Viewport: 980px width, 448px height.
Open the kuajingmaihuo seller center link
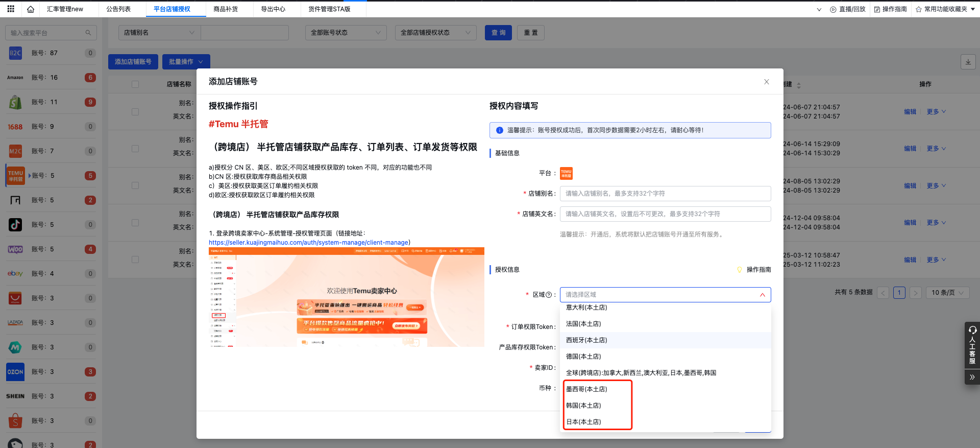coord(308,243)
